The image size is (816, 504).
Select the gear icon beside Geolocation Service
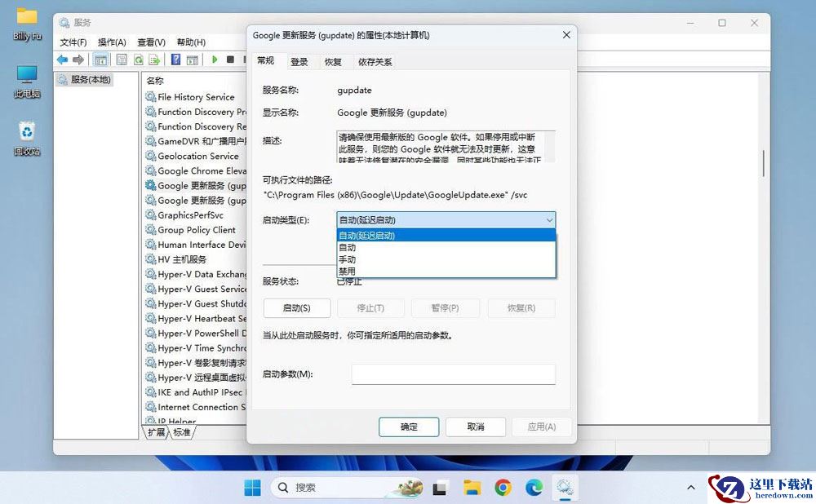tap(150, 156)
